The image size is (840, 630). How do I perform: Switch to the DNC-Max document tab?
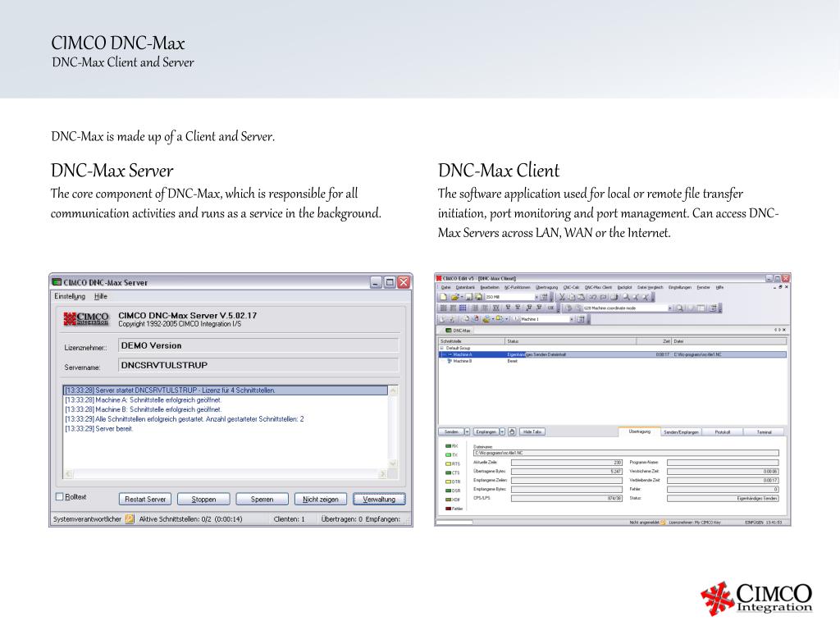[458, 331]
